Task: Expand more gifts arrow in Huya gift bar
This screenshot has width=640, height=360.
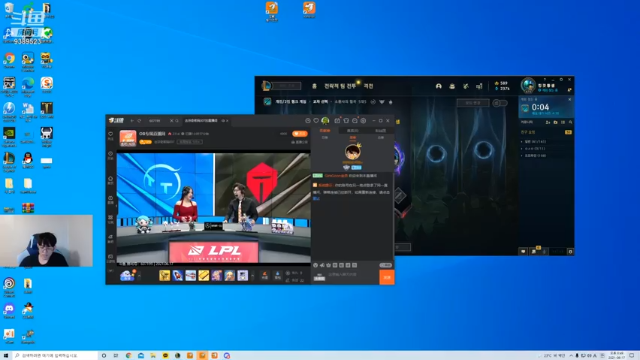Action: tap(253, 276)
